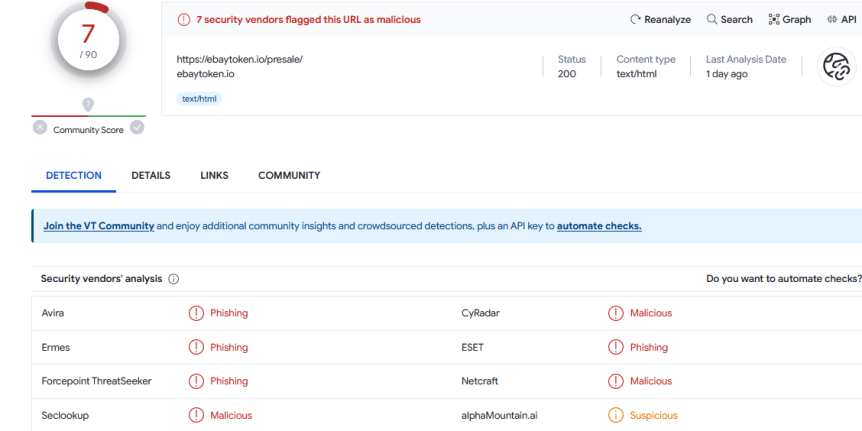Open the Join the VT Community link
The height and width of the screenshot is (431, 862).
click(99, 226)
